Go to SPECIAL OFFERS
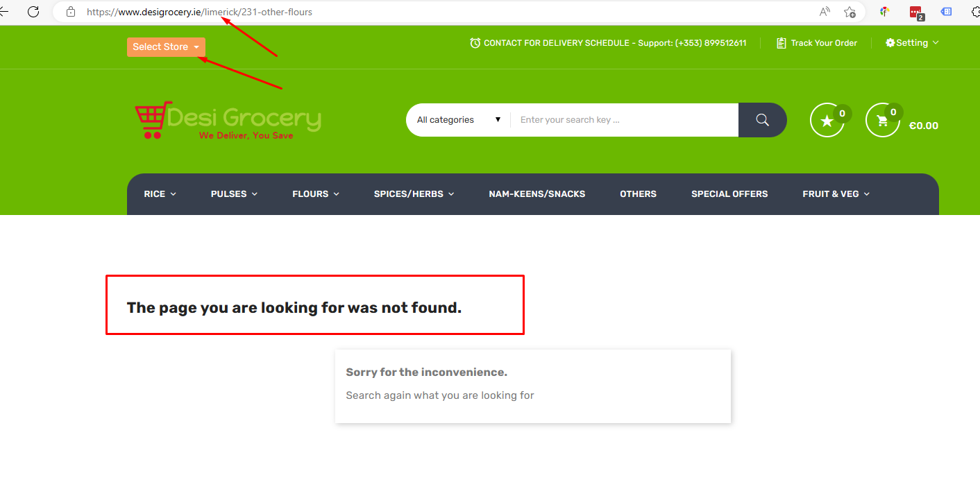The height and width of the screenshot is (498, 980). (x=729, y=194)
